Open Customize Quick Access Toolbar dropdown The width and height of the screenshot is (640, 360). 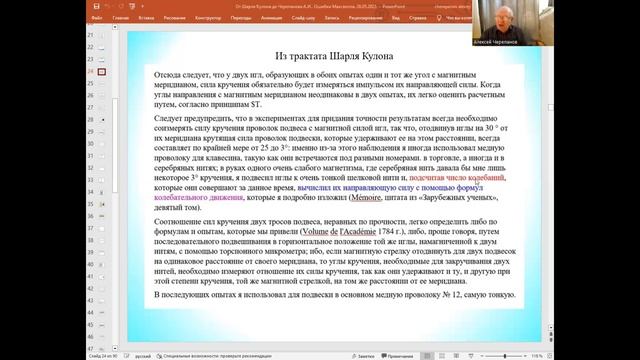pos(142,6)
